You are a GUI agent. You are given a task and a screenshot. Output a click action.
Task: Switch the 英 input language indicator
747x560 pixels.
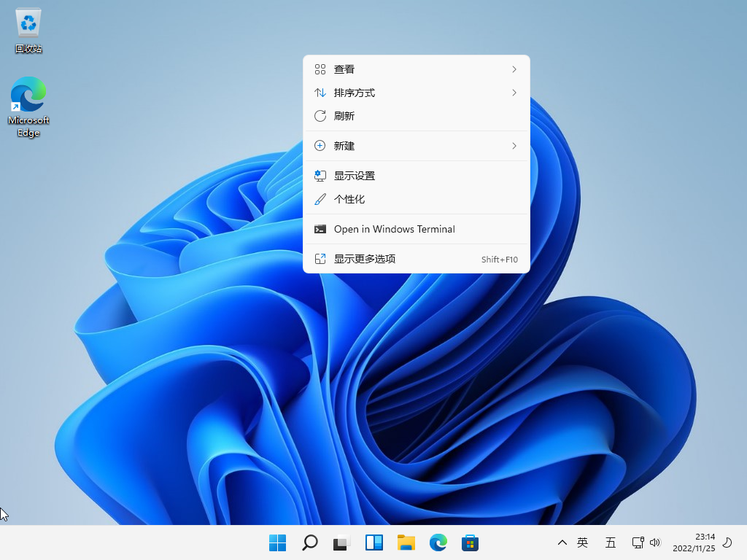(x=582, y=542)
